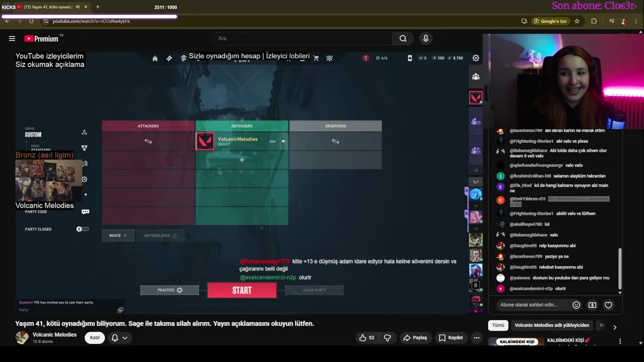Like the video, thumbs up 52
This screenshot has height=362, width=644.
pyautogui.click(x=367, y=338)
